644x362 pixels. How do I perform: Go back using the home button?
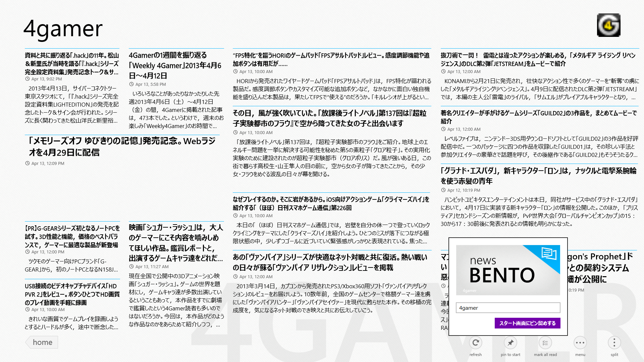point(42,342)
